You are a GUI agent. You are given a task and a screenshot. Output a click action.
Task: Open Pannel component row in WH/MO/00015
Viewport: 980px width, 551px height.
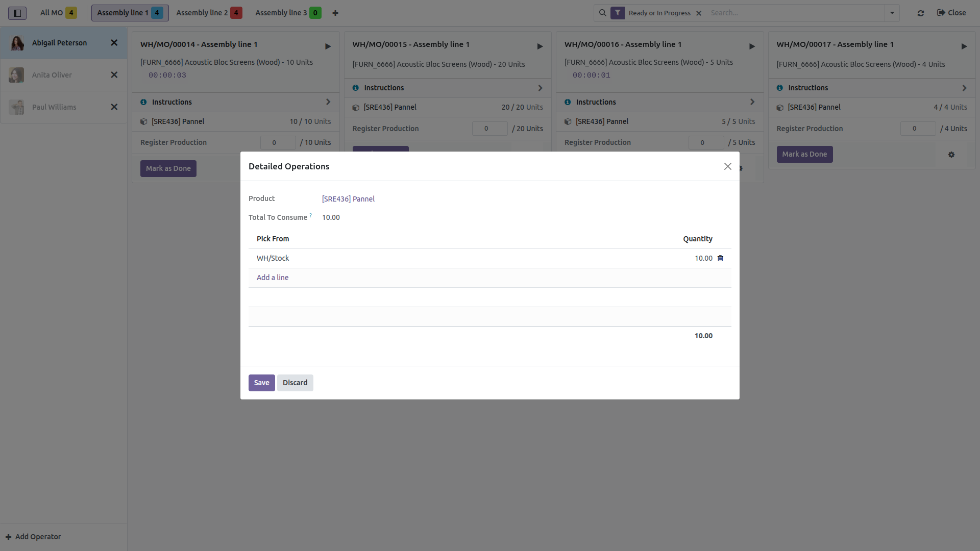tap(448, 107)
